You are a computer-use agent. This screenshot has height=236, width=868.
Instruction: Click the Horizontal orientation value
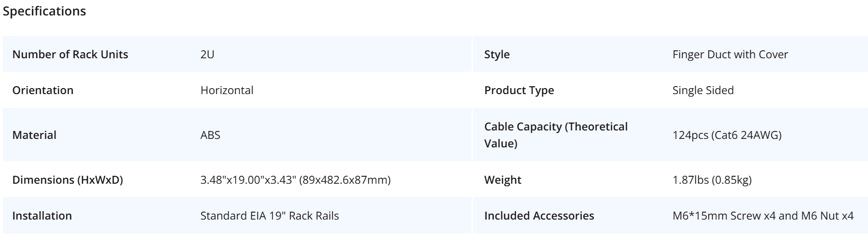227,90
